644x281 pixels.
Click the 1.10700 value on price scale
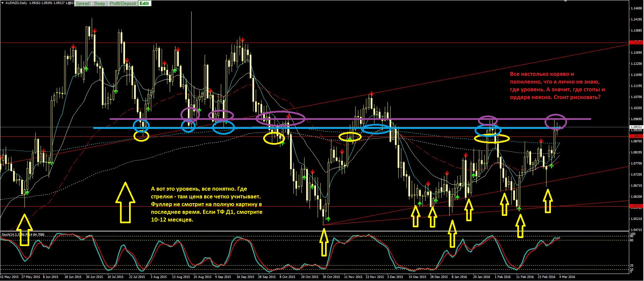tap(637, 97)
